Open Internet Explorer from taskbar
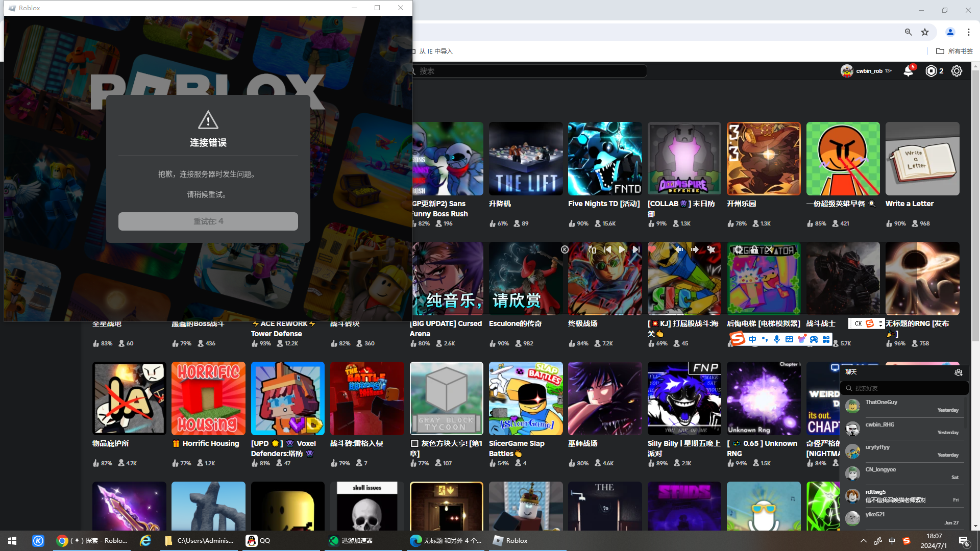The height and width of the screenshot is (551, 980). pyautogui.click(x=145, y=541)
